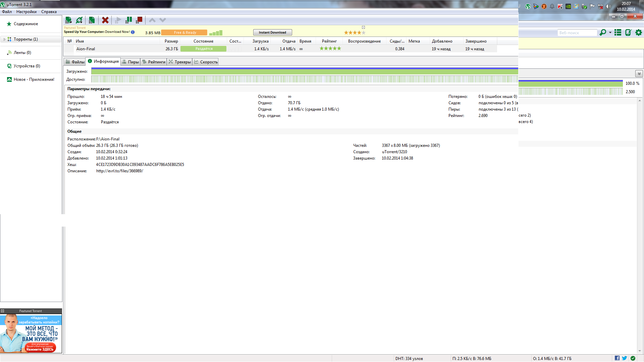Add torrent from URL link icon
Image resolution: width=644 pixels, height=362 pixels.
click(79, 20)
